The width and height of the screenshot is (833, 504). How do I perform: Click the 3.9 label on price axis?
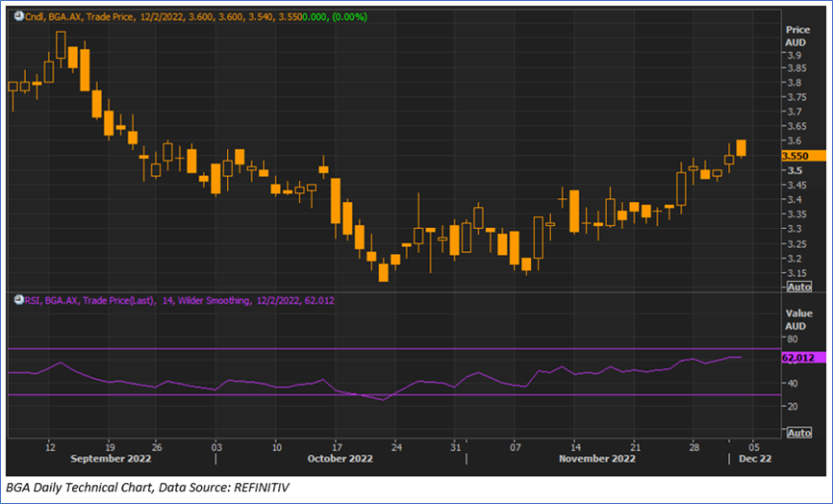(x=795, y=55)
